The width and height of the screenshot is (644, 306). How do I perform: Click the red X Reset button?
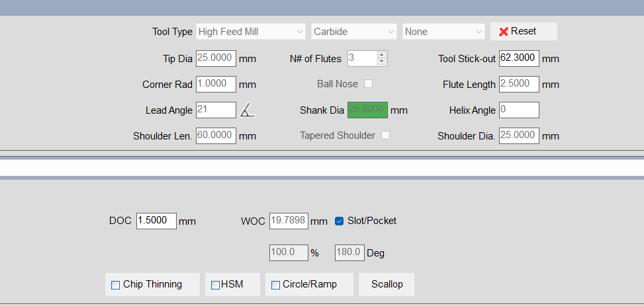click(x=524, y=31)
